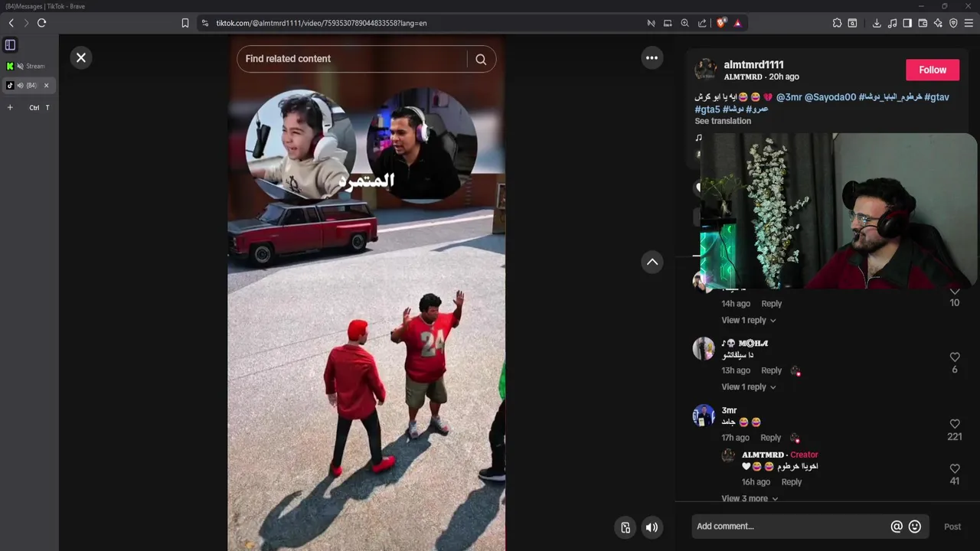Click the Post comment button
The height and width of the screenshot is (551, 980).
click(952, 527)
